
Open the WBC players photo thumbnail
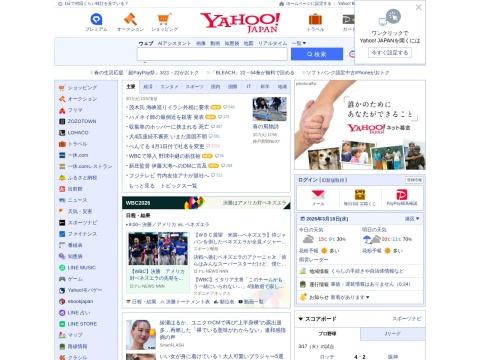[x=158, y=249]
